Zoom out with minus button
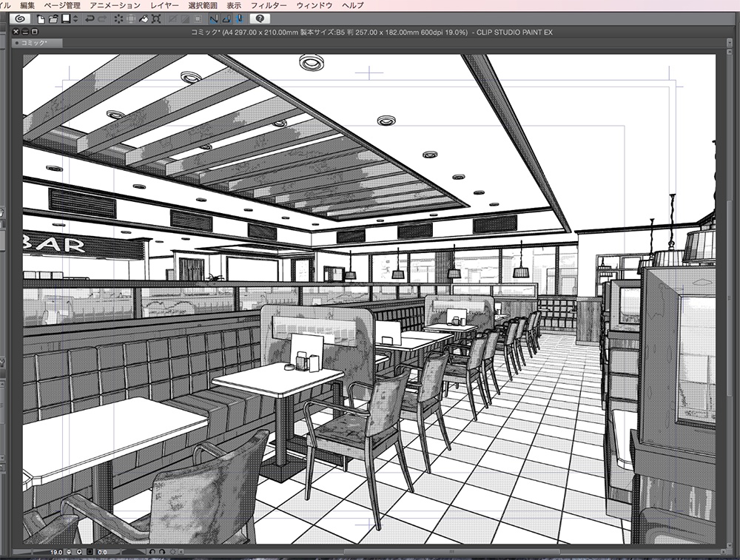740x560 pixels. [x=70, y=552]
